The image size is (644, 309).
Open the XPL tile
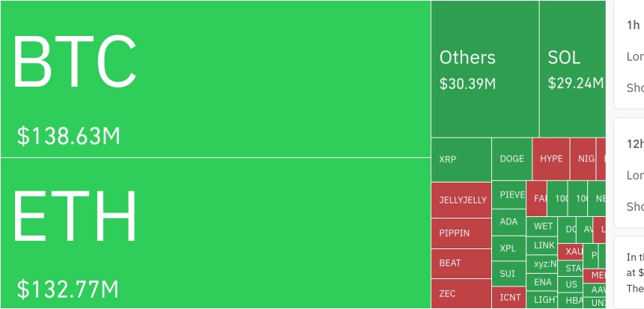tap(508, 248)
